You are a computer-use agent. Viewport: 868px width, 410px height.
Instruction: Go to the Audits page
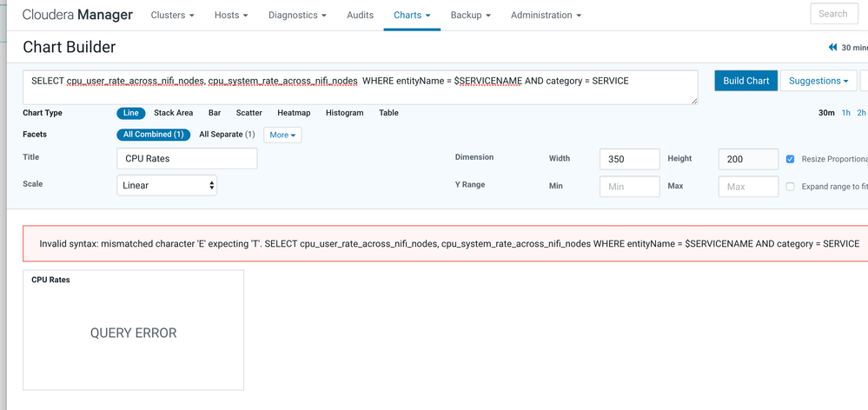point(360,15)
